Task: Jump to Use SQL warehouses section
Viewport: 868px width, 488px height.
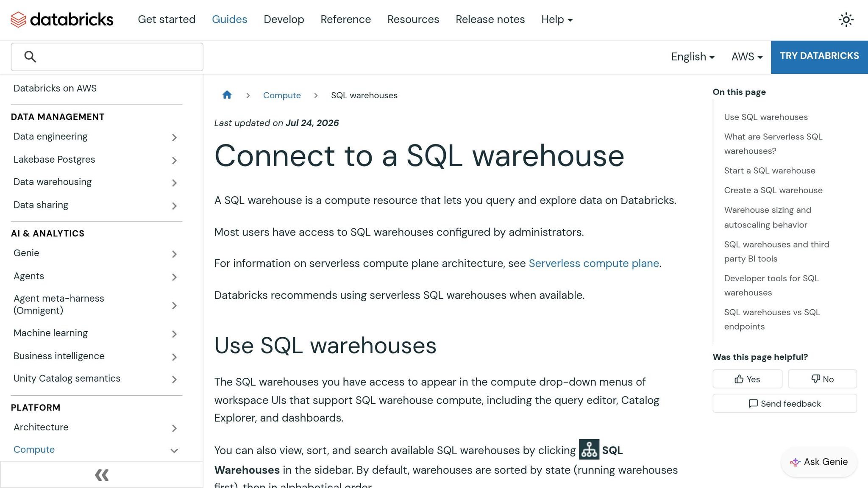Action: pyautogui.click(x=765, y=117)
